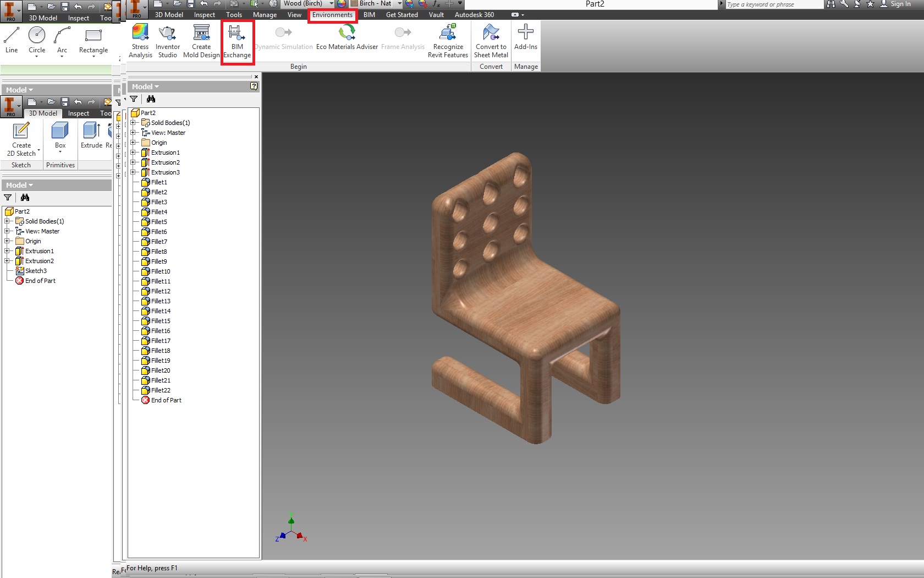
Task: Open the appearance color wheel
Action: [x=342, y=4]
